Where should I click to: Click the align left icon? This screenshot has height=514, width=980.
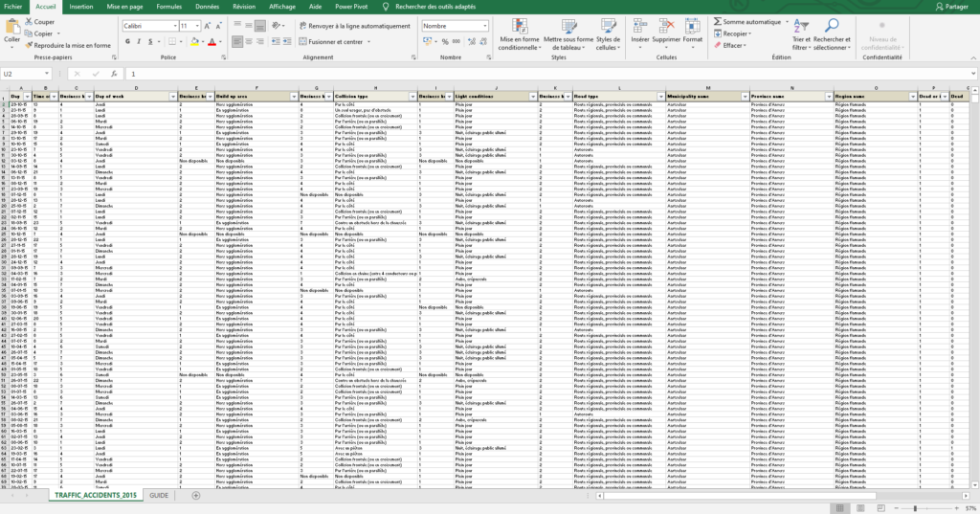tap(237, 42)
